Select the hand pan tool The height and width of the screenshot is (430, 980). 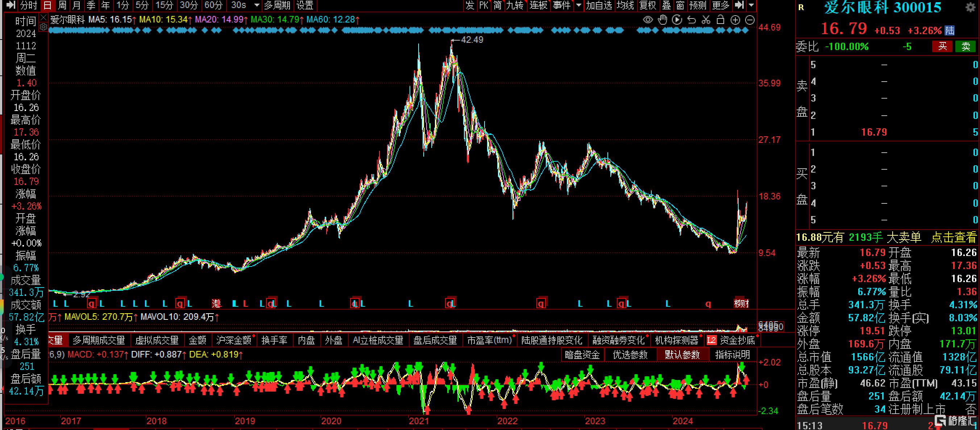pos(663,20)
